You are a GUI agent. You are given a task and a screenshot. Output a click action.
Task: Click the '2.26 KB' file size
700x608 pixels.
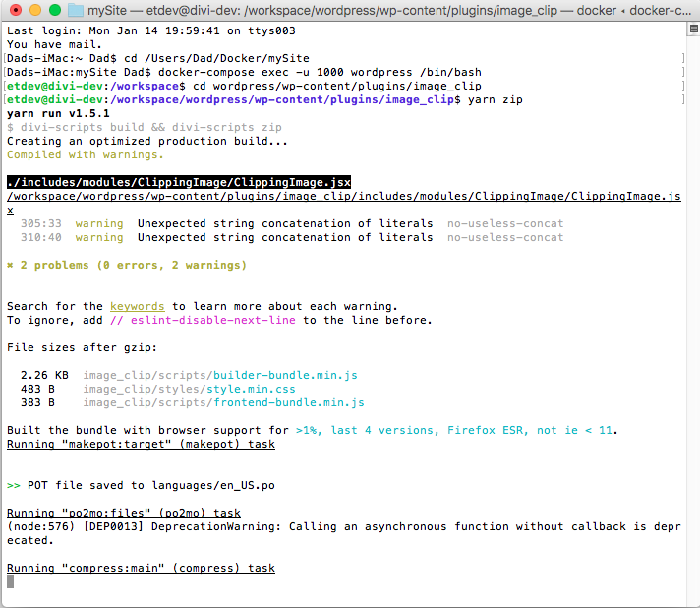coord(44,375)
